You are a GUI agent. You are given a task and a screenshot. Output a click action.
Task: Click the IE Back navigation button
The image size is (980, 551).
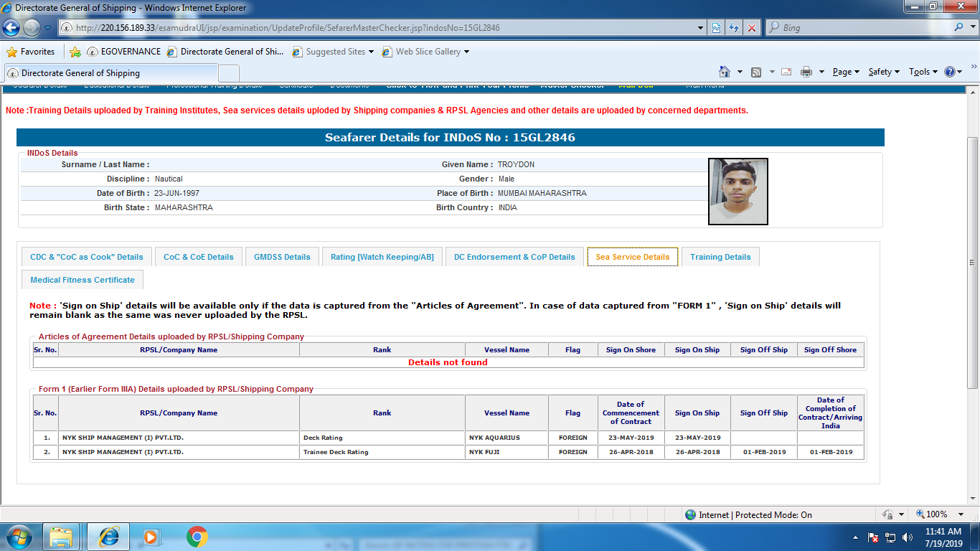coord(11,28)
